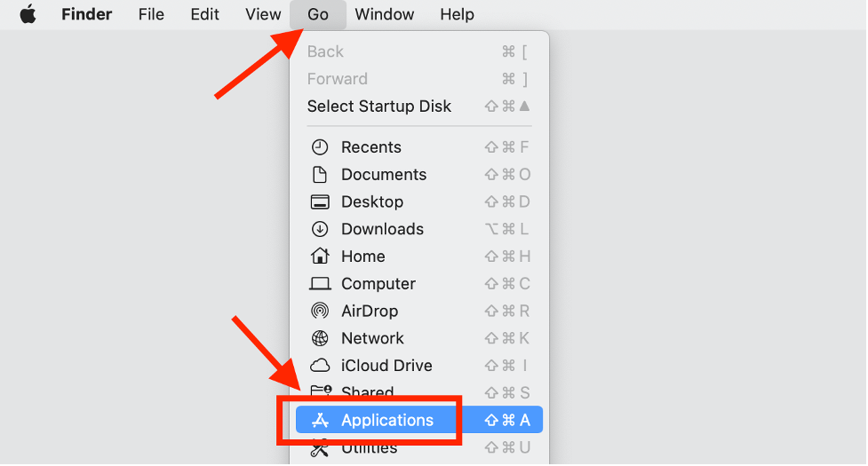Screen dimensions: 868x466
Task: Click the AirDrop icon
Action: (x=320, y=312)
